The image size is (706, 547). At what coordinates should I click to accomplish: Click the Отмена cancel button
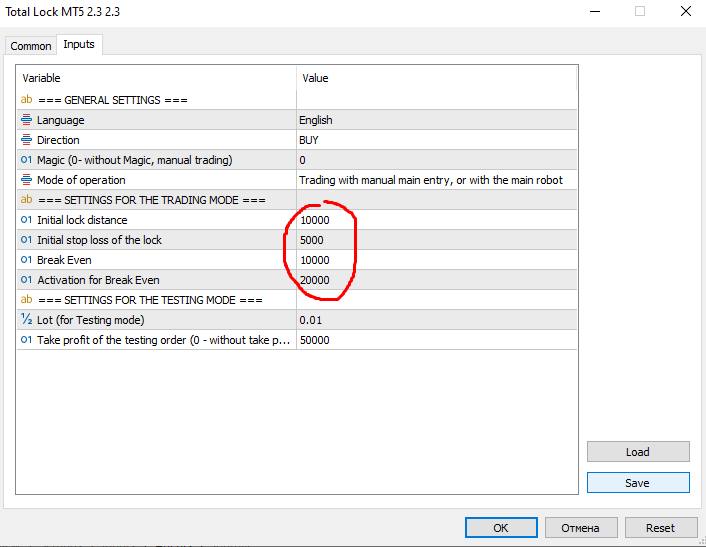[581, 528]
